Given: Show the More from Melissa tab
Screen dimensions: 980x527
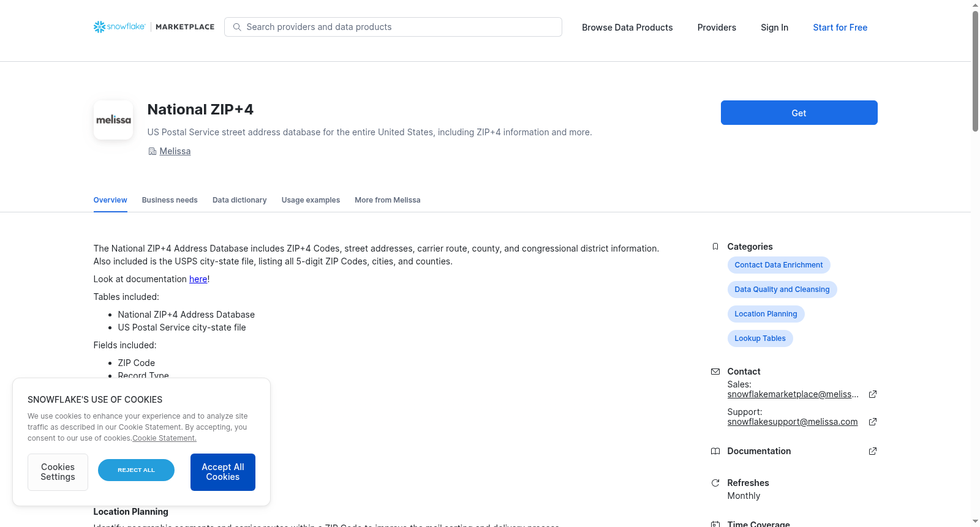Looking at the screenshot, I should tap(388, 200).
